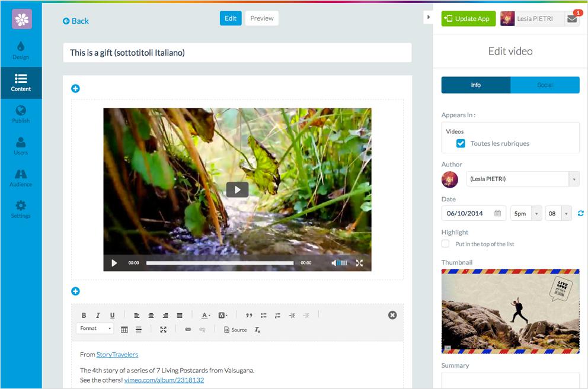Apply italic formatting in the editor
Image resolution: width=588 pixels, height=389 pixels.
(98, 316)
